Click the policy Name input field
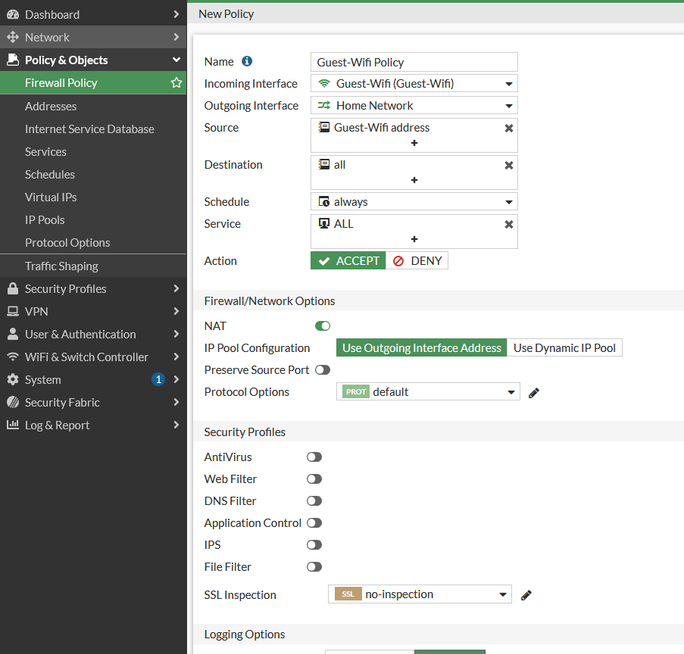Screen dimensions: 684x654 pyautogui.click(x=414, y=62)
